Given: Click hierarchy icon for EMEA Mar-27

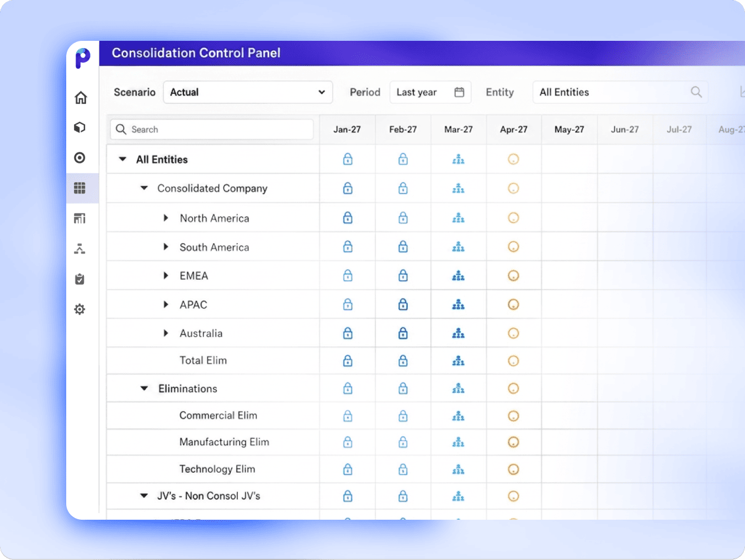Looking at the screenshot, I should (459, 276).
